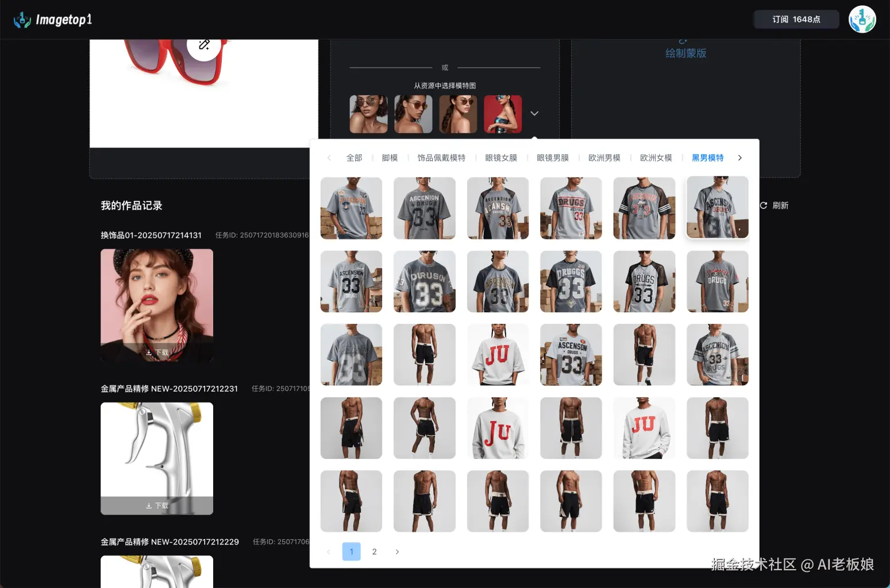Select the 脚模 category tab
The image size is (890, 588).
click(390, 158)
